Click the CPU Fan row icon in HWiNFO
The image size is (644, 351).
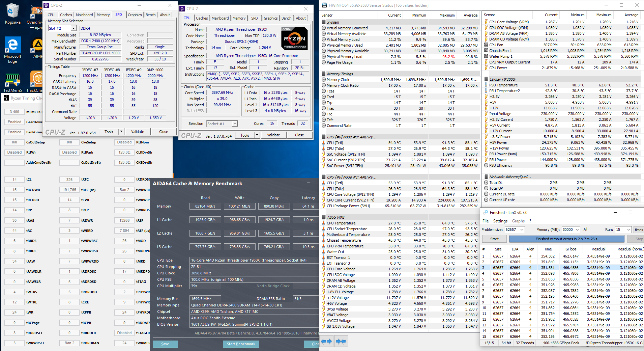(486, 45)
